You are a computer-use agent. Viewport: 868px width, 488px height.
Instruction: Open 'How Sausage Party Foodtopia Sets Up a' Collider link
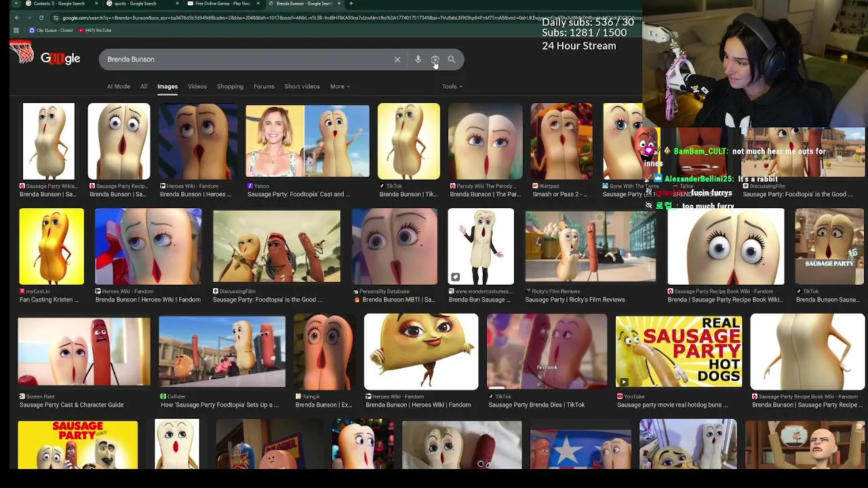(x=220, y=405)
